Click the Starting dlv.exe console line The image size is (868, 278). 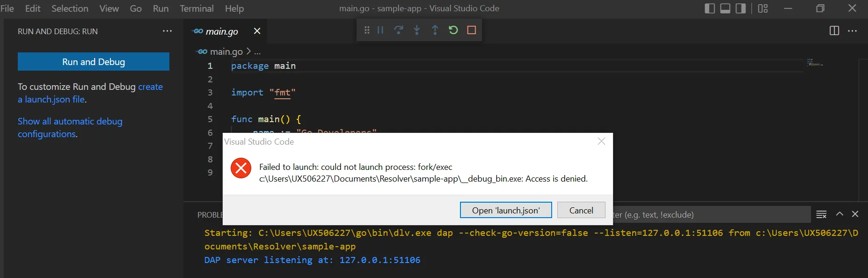click(x=531, y=239)
